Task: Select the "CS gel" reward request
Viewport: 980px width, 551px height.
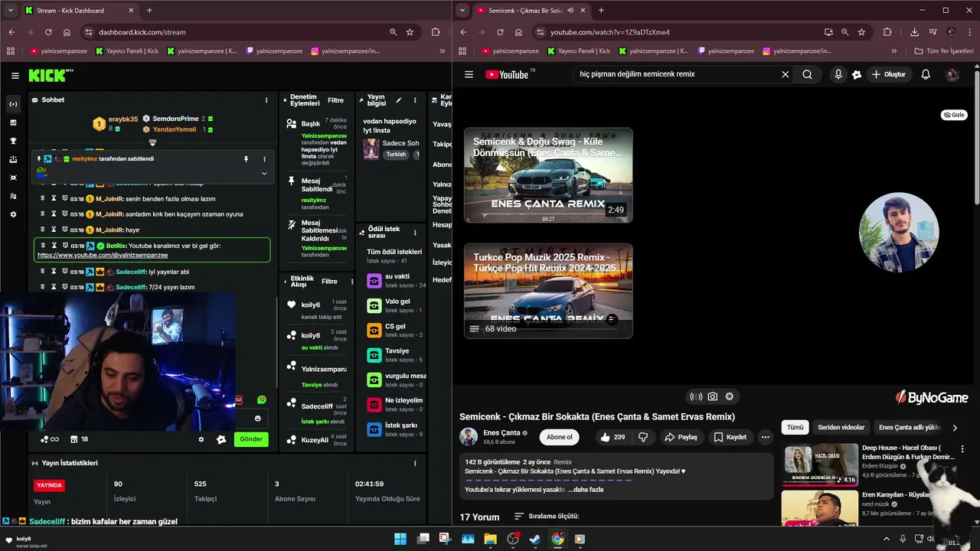Action: (394, 330)
